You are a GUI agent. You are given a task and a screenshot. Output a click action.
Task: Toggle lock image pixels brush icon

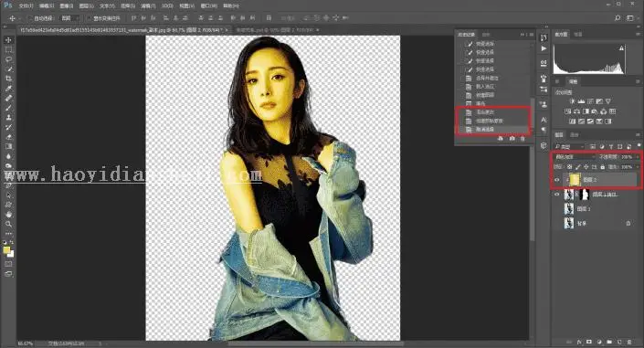[x=578, y=167]
